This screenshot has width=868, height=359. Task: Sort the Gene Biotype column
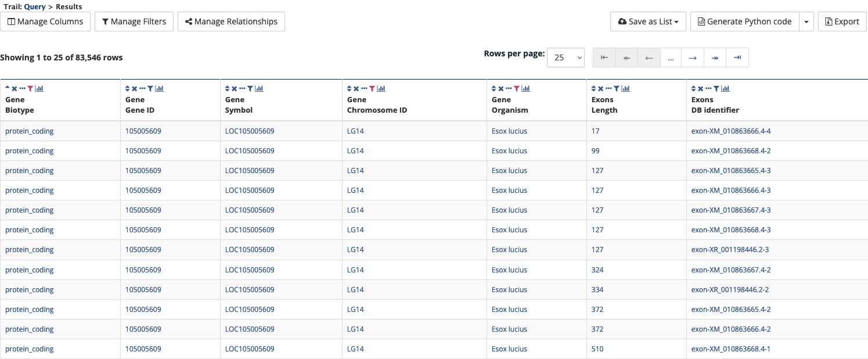pos(8,87)
